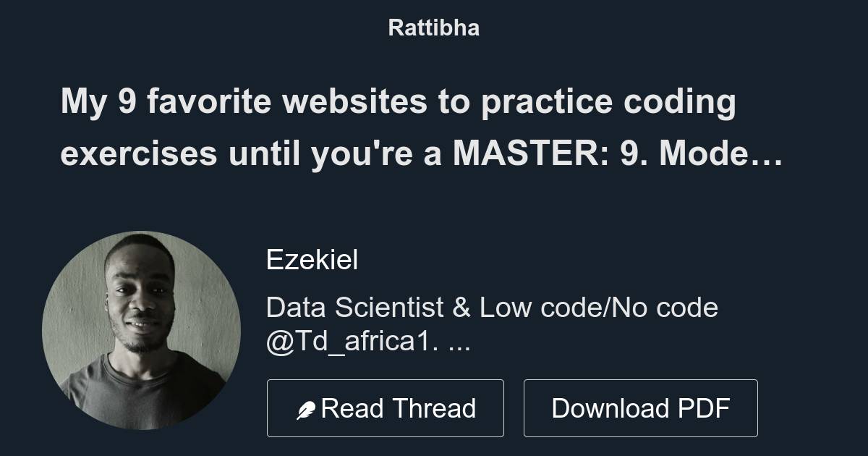Click Ezekiel's round profile photo
This screenshot has width=868, height=456.
(141, 330)
